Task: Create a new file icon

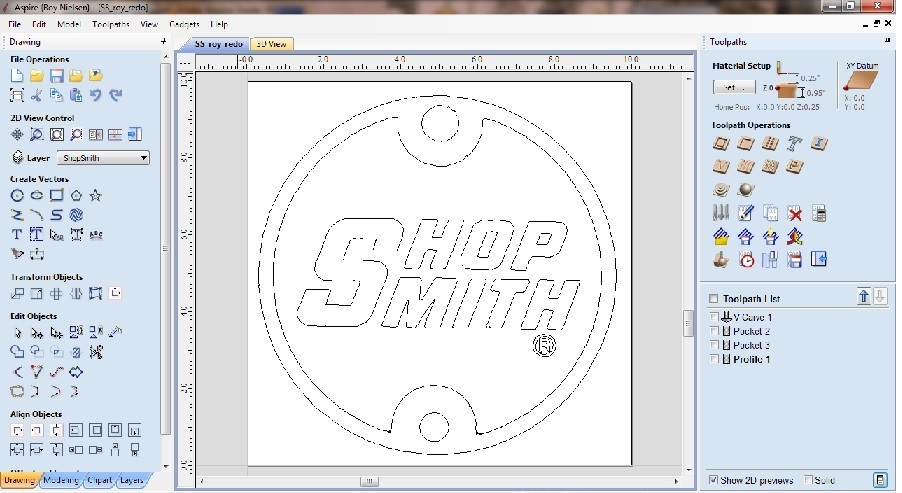Action: tap(17, 75)
